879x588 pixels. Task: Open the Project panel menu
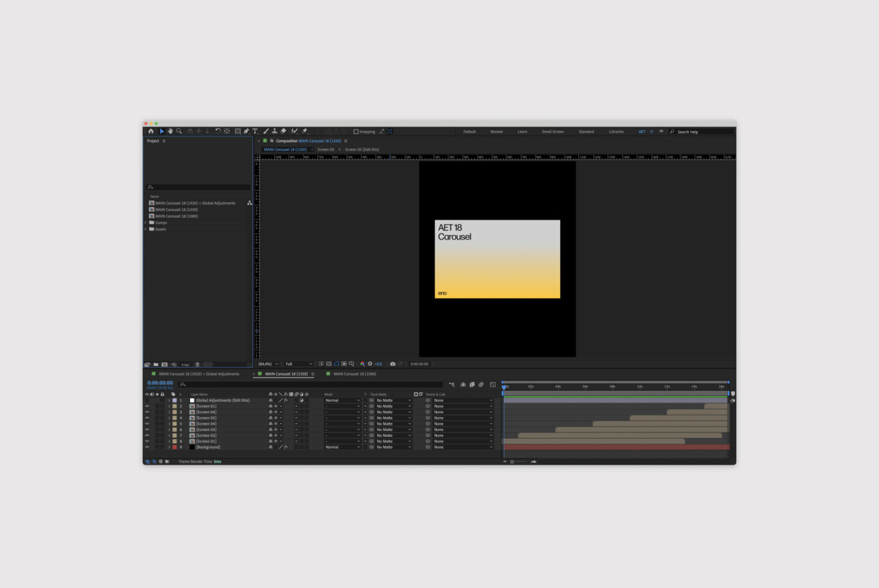164,141
